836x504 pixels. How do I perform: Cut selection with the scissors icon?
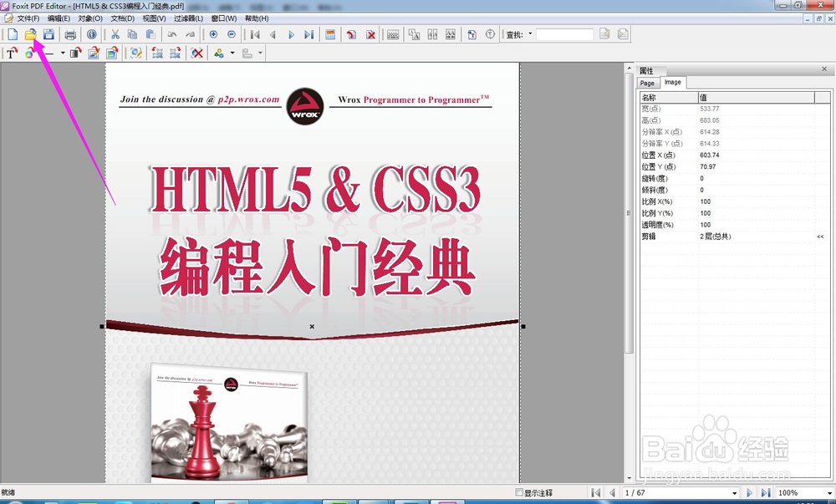115,34
